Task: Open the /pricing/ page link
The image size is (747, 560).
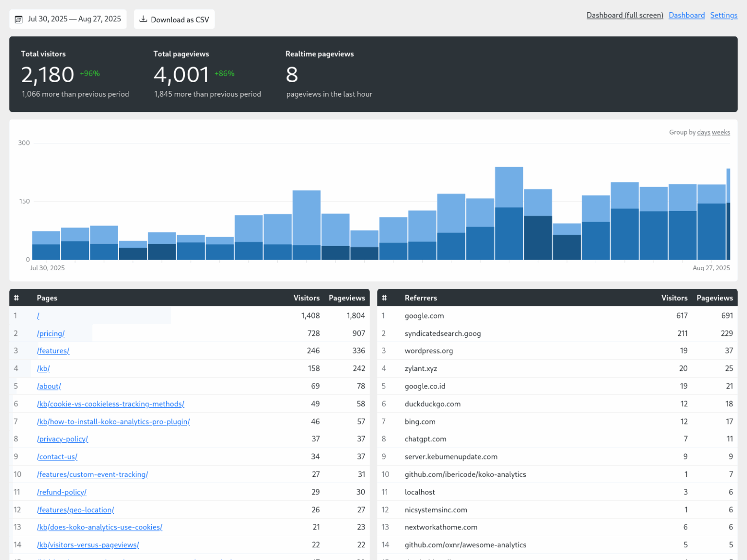Action: coord(51,333)
